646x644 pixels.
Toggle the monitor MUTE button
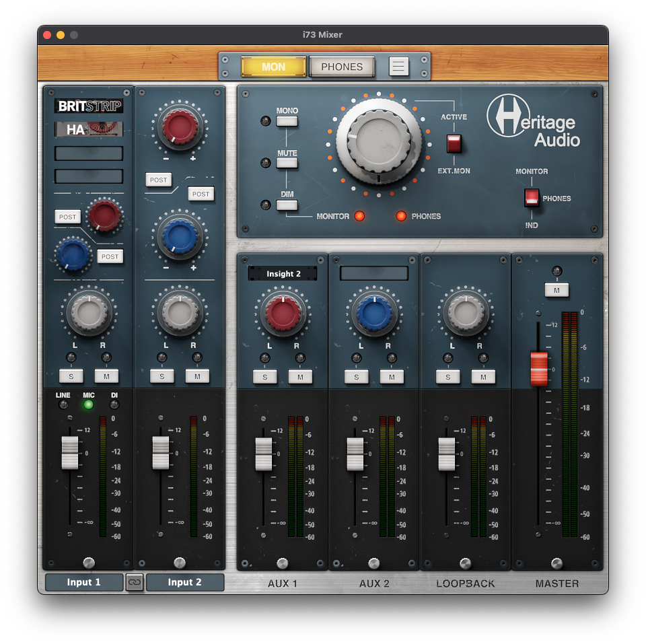(x=287, y=163)
